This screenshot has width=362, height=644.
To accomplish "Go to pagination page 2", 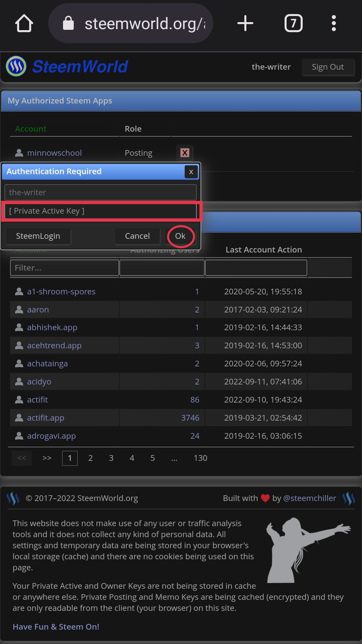I will click(90, 458).
